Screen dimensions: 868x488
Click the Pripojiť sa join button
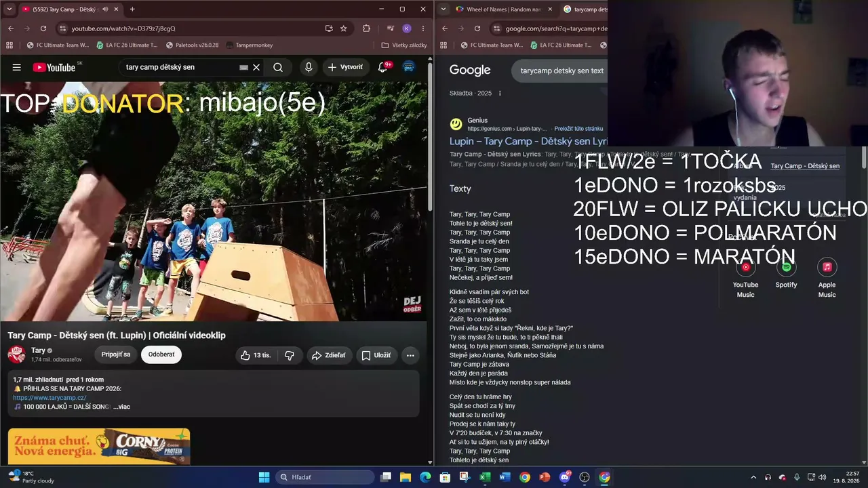pos(116,354)
